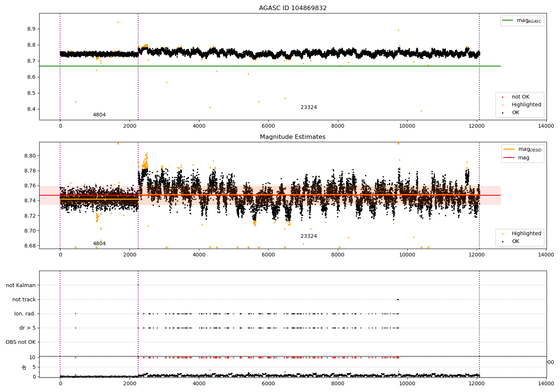Screen dimensions: 560x392
Task: Click the '8.74' y-axis tick in middle plot
Action: point(30,201)
